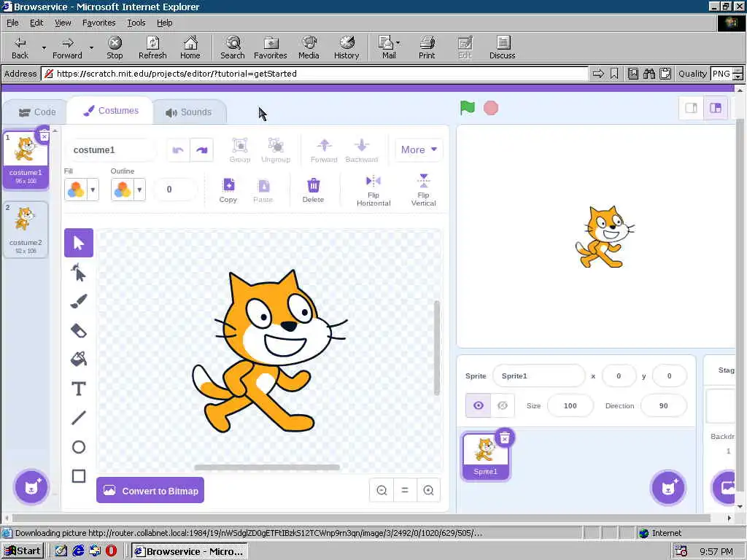Click the Outline color swatch

(123, 190)
